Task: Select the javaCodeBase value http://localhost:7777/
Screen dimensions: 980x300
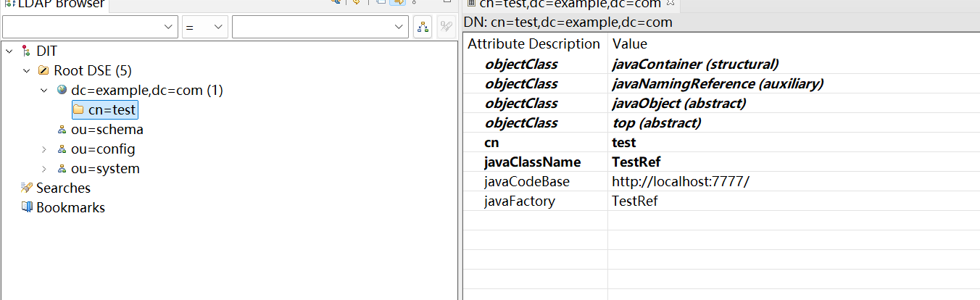Action: (680, 181)
